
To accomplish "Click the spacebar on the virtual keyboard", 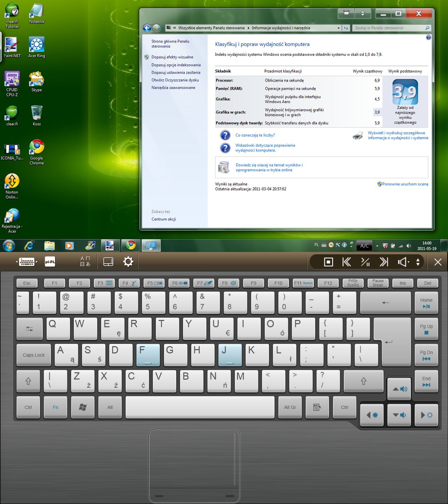I will click(200, 407).
